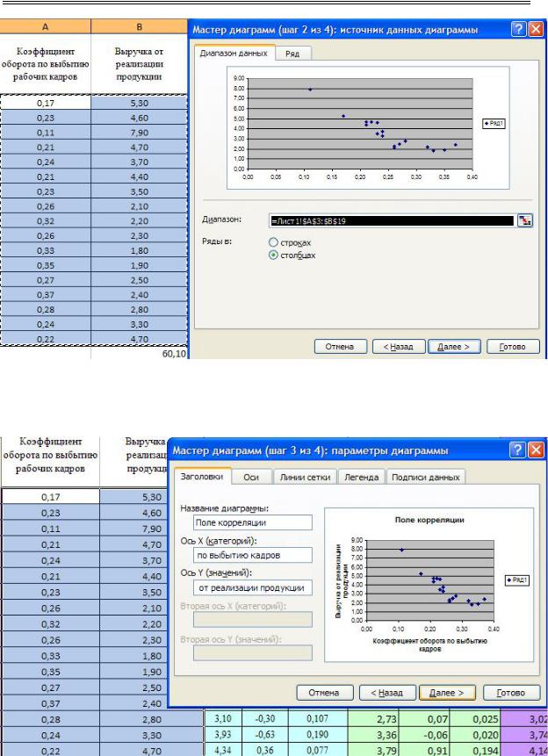Click the help icon in the step 2 wizard
Image resolution: width=548 pixels, height=756 pixels.
point(518,29)
